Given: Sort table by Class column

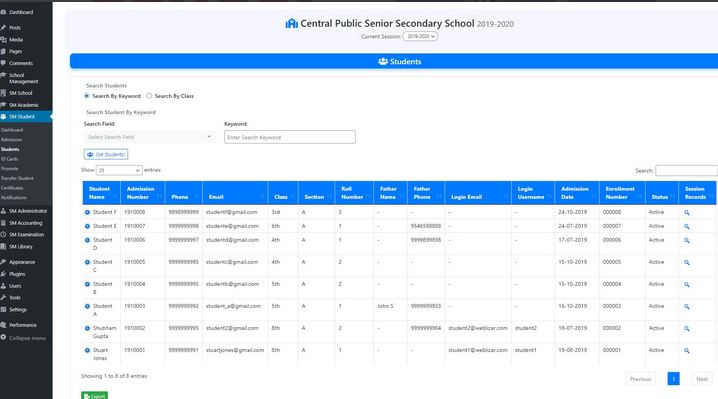Looking at the screenshot, I should tap(283, 193).
